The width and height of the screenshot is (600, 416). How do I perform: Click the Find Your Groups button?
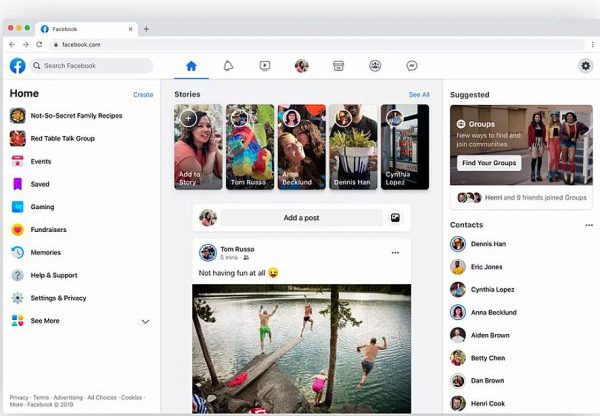[489, 162]
